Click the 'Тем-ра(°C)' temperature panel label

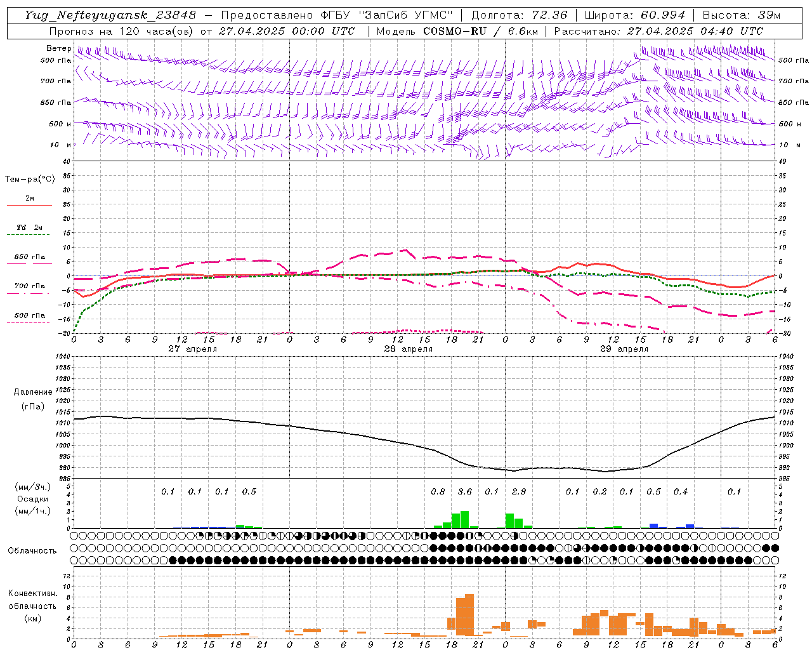(x=30, y=180)
